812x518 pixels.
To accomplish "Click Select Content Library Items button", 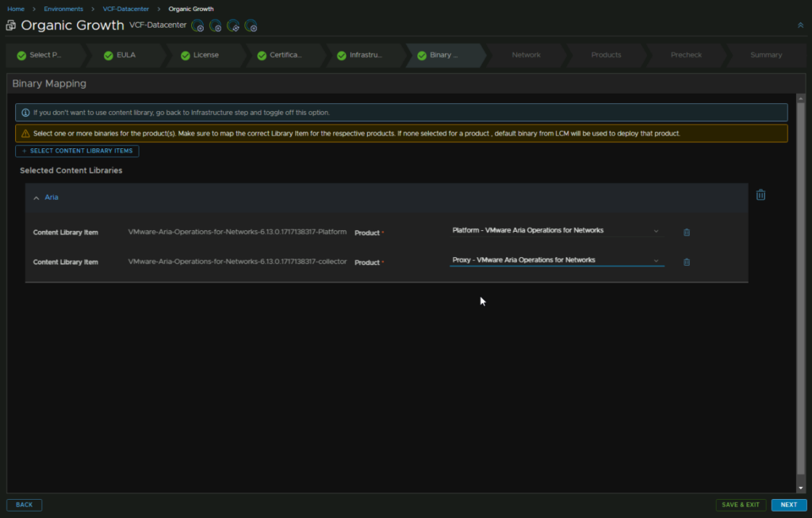I will pos(77,151).
